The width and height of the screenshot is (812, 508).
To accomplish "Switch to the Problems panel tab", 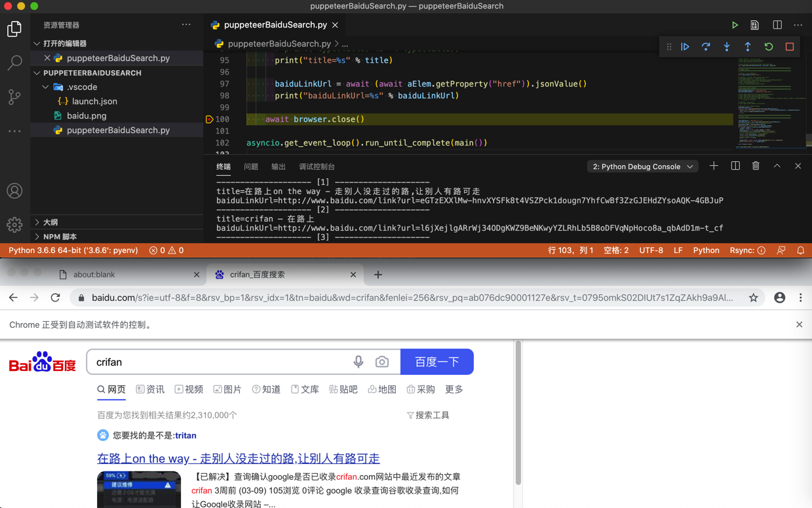I will point(251,166).
